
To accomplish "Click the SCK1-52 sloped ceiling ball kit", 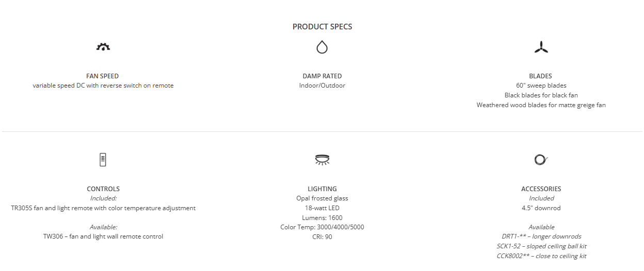I will [541, 246].
